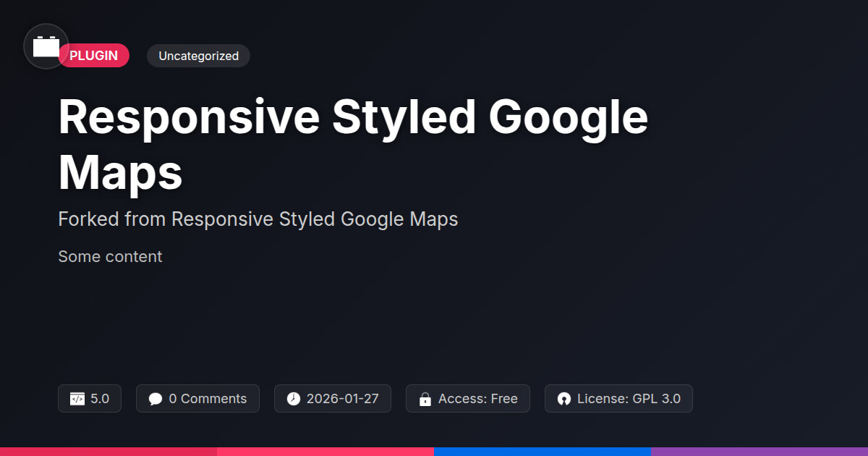The image size is (868, 456).
Task: Click the blue segment of bottom bar
Action: point(542,451)
